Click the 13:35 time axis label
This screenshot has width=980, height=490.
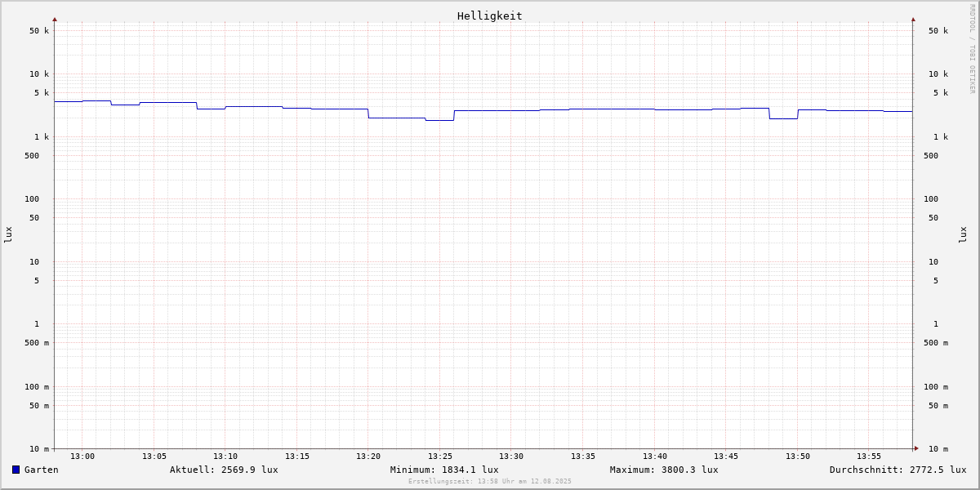[x=583, y=457]
